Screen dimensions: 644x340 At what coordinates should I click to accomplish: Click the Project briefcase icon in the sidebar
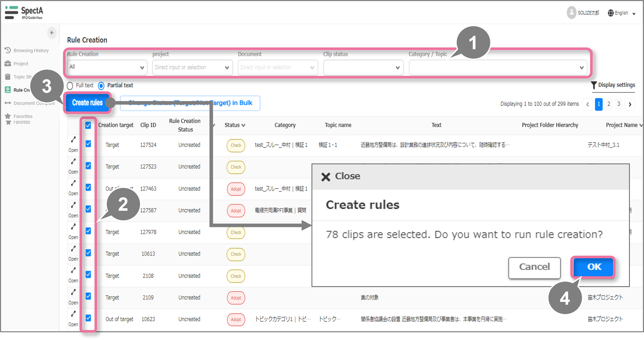click(8, 63)
